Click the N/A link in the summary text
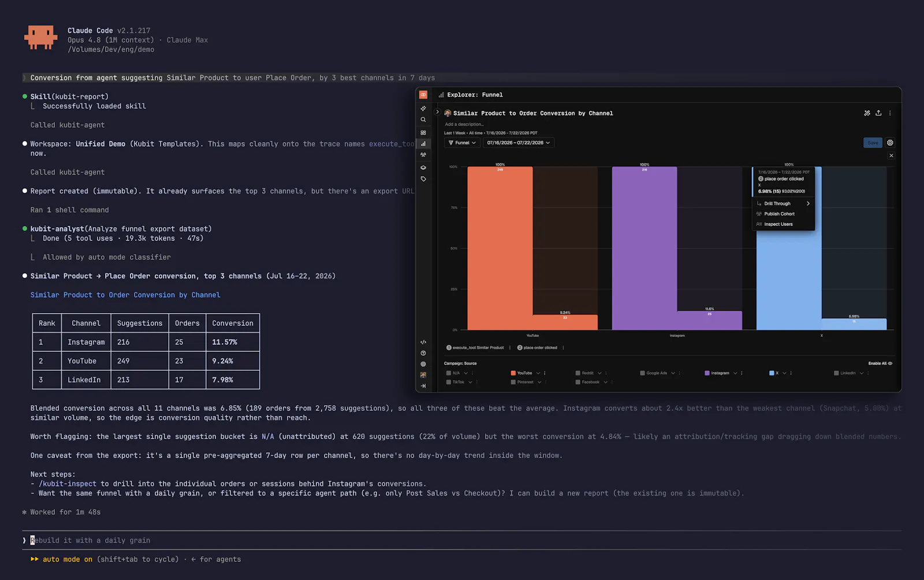The height and width of the screenshot is (580, 924). click(268, 437)
